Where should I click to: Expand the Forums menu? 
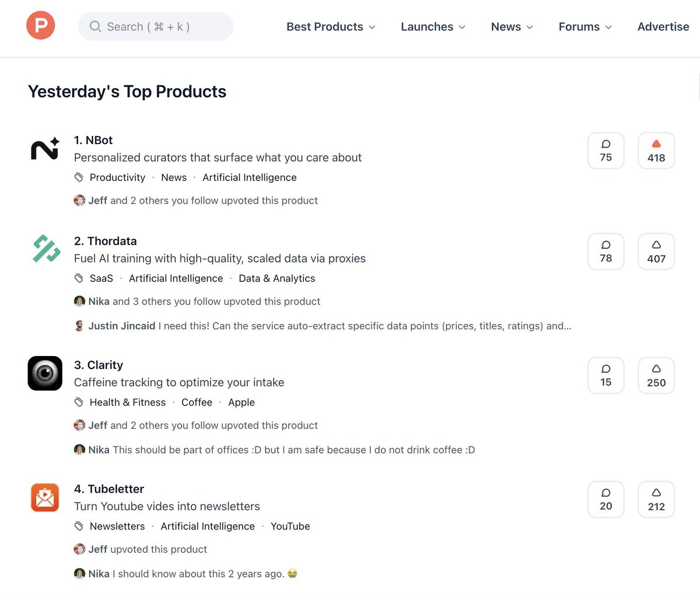pos(585,27)
